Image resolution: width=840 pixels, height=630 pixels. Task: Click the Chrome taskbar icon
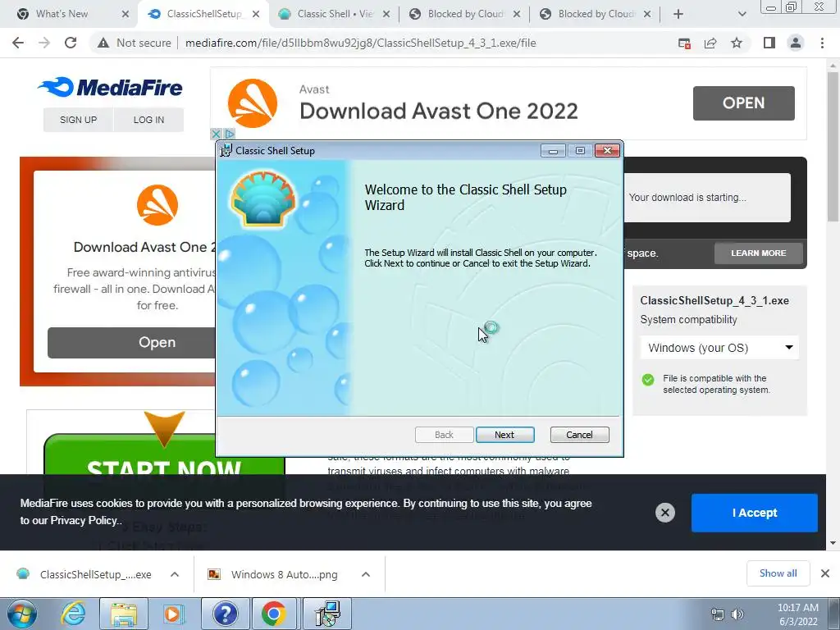pyautogui.click(x=274, y=614)
